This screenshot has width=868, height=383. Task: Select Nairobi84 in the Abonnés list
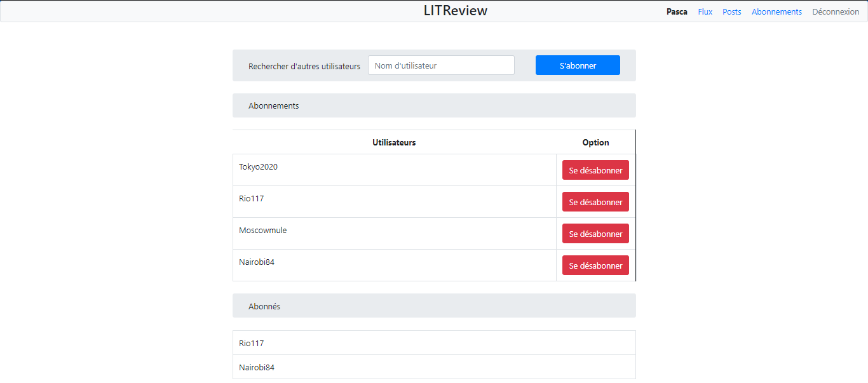click(x=434, y=367)
